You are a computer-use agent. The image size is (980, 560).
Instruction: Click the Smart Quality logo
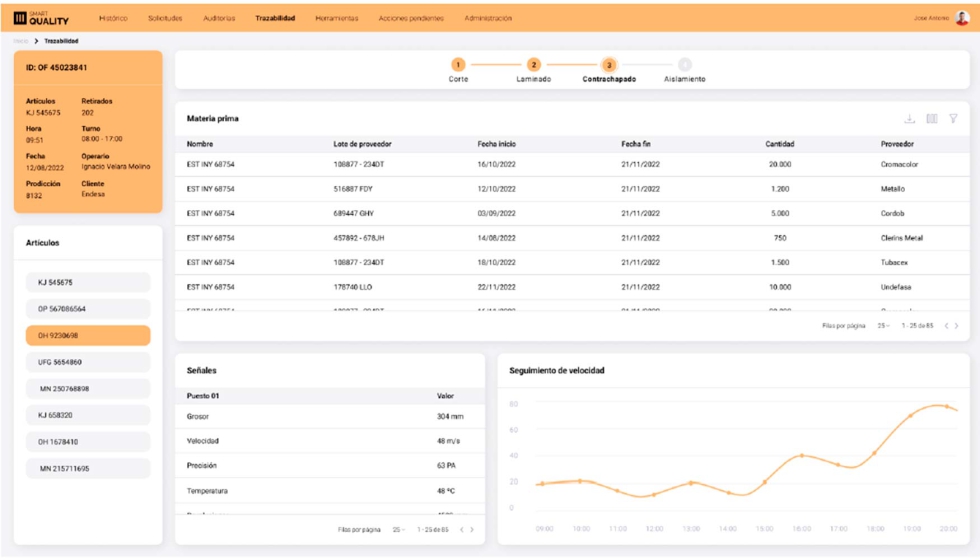[41, 18]
